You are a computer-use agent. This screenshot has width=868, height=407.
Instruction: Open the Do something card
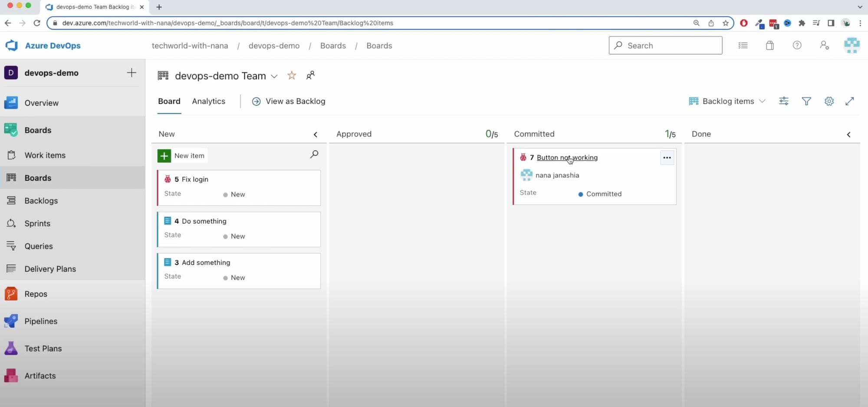pos(204,221)
